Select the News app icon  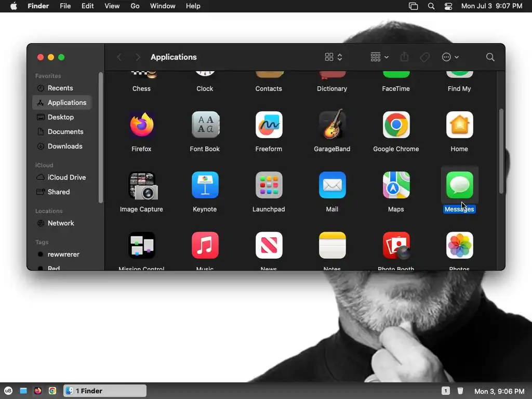[x=269, y=245]
